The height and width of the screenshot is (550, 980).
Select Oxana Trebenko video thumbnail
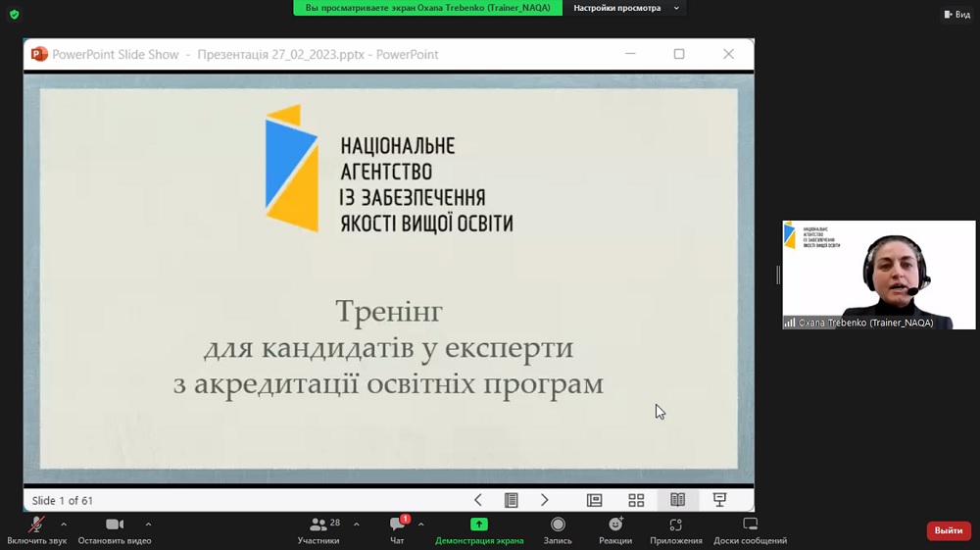tap(879, 275)
